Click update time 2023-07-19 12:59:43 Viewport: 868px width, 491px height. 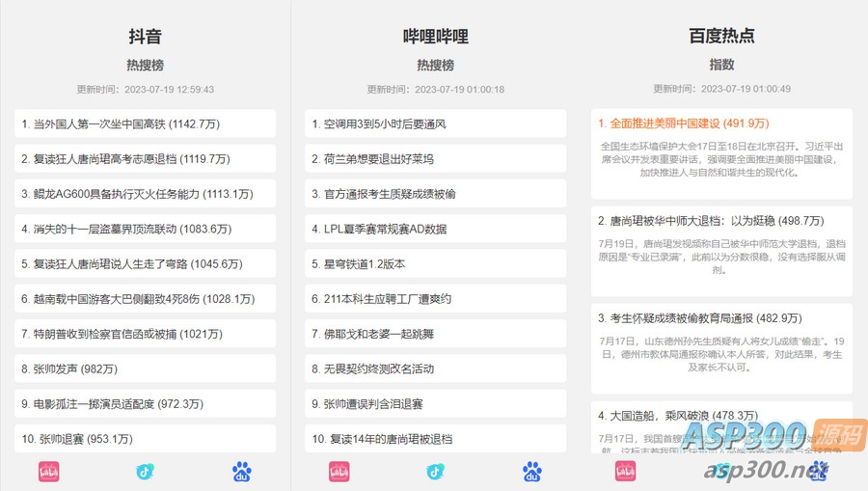coord(145,89)
